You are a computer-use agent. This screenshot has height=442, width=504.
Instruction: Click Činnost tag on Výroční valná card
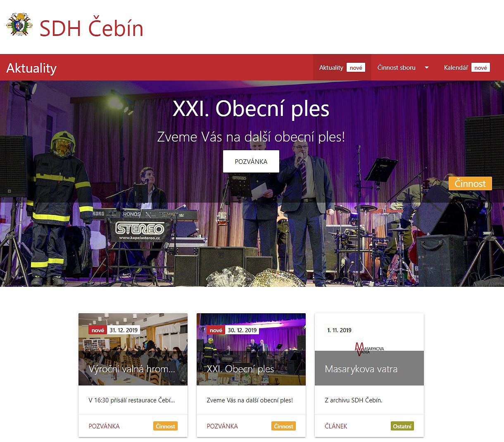point(166,426)
